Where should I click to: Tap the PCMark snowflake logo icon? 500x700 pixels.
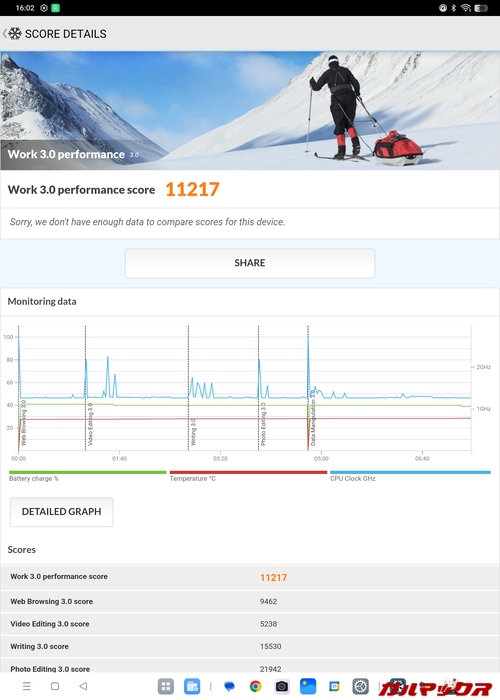(15, 33)
